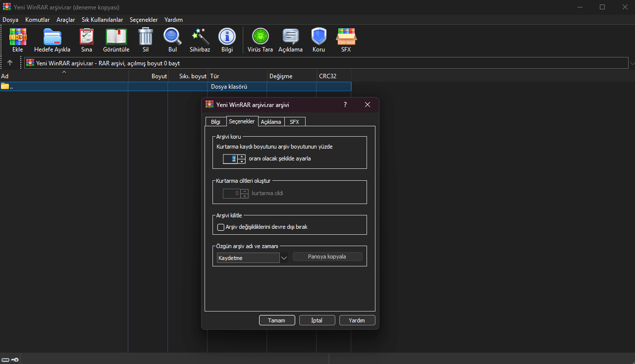The image size is (635, 364).
Task: Click the WinRAR icon in dialog title
Action: click(x=210, y=104)
